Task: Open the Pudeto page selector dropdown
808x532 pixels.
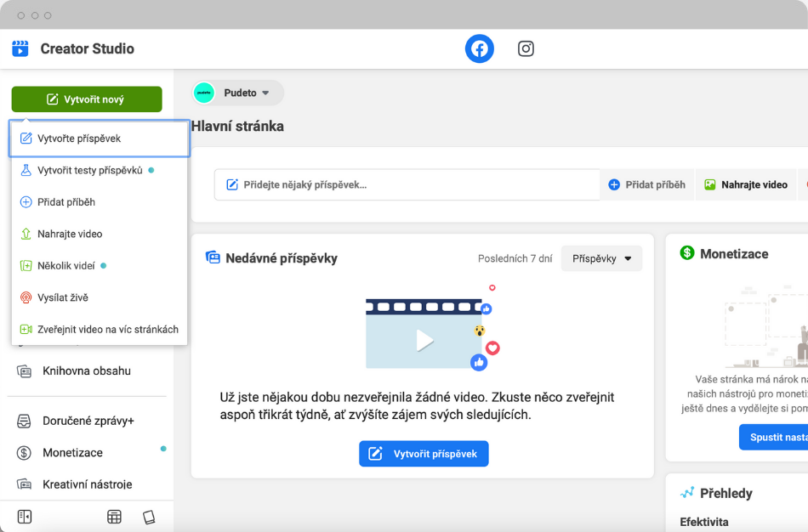Action: pyautogui.click(x=237, y=93)
